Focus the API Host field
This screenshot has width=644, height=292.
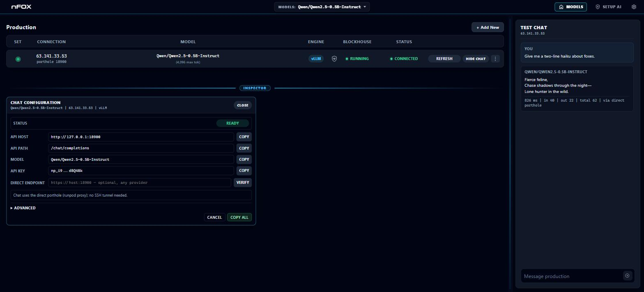141,137
